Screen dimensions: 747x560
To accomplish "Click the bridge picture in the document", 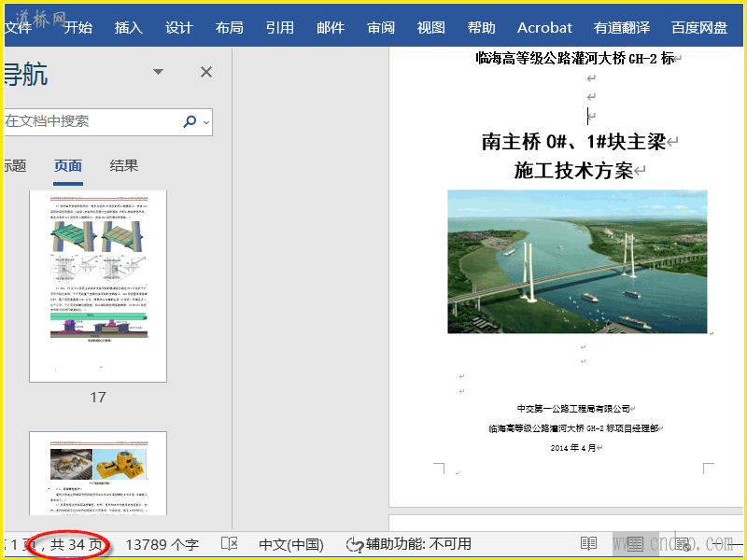I will pos(577,261).
